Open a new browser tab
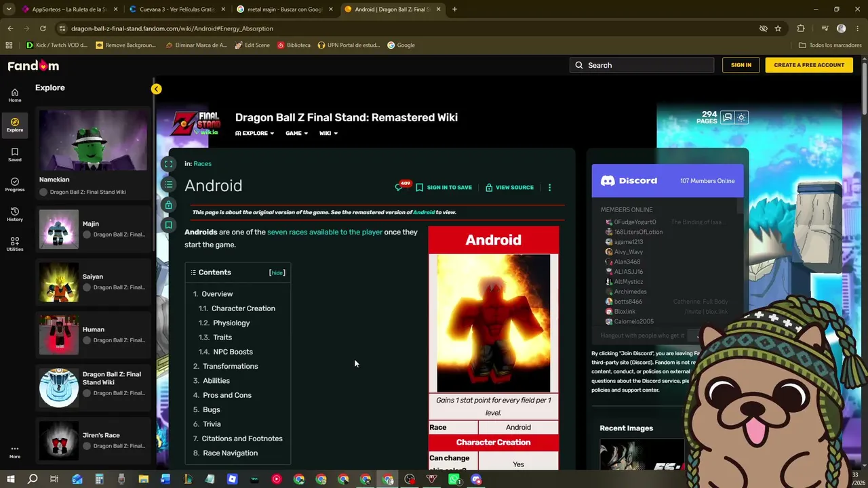 tap(454, 9)
